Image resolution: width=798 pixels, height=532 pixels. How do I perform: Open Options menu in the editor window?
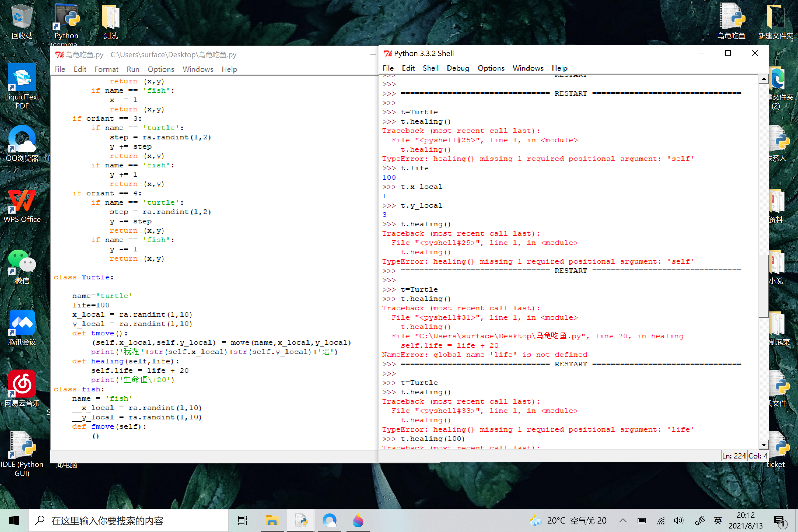(x=161, y=69)
